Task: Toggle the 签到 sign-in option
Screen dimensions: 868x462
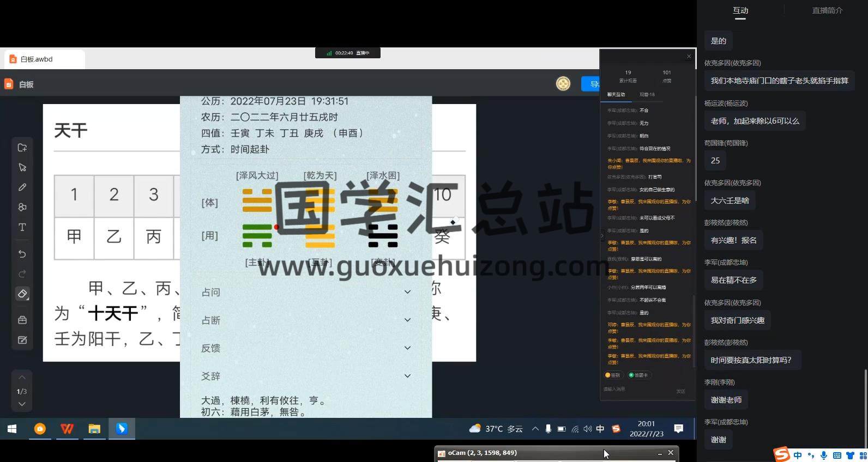Action: pyautogui.click(x=613, y=375)
